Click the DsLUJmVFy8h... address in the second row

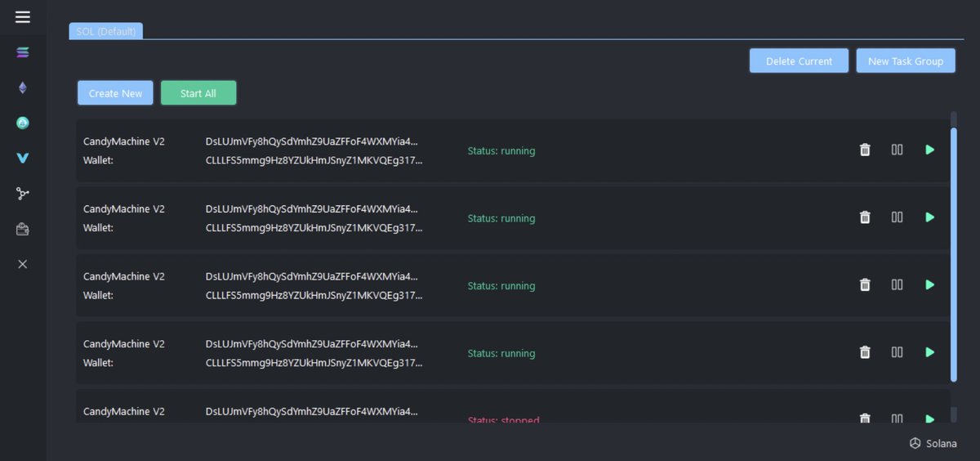click(x=311, y=209)
